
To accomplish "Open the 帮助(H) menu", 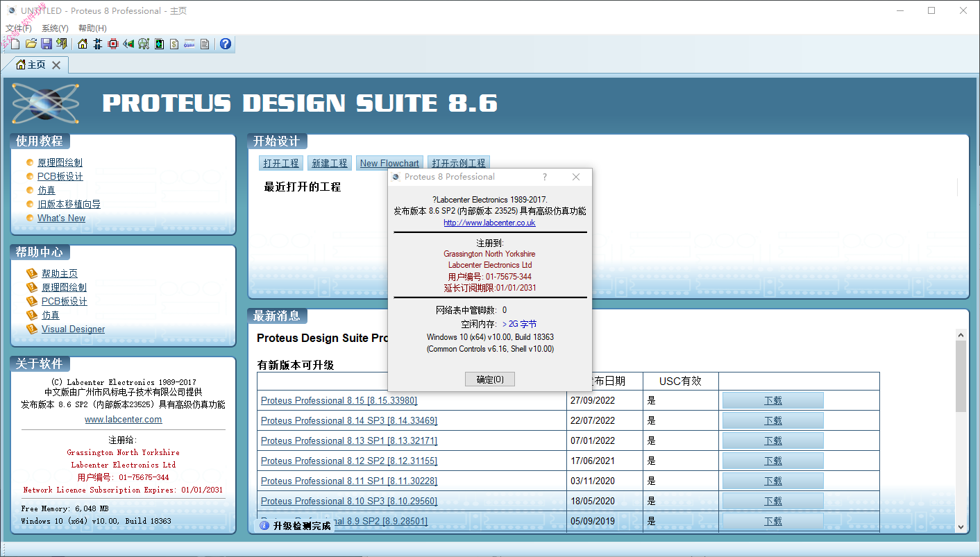I will click(92, 28).
